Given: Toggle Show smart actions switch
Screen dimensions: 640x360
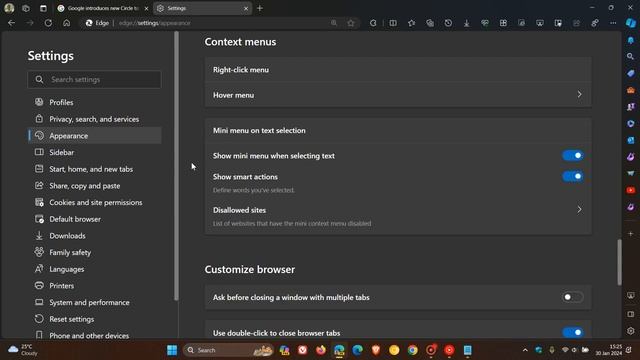Looking at the screenshot, I should (x=573, y=176).
